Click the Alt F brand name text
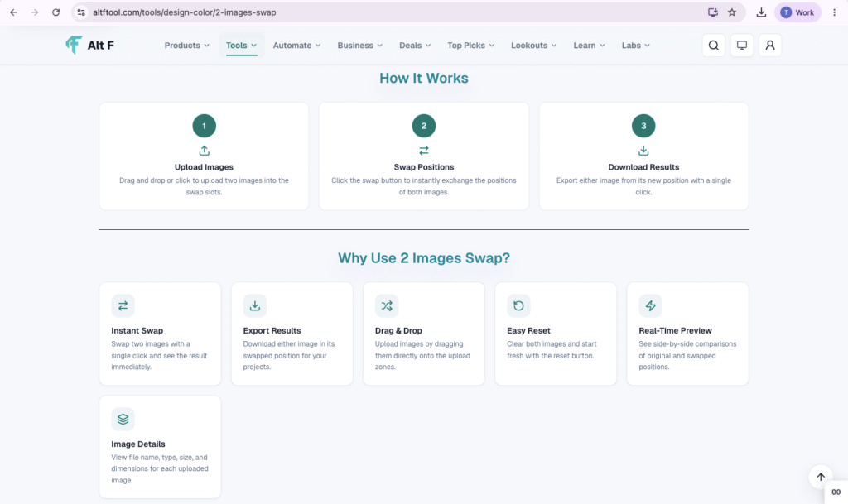This screenshot has height=504, width=848. (x=100, y=46)
